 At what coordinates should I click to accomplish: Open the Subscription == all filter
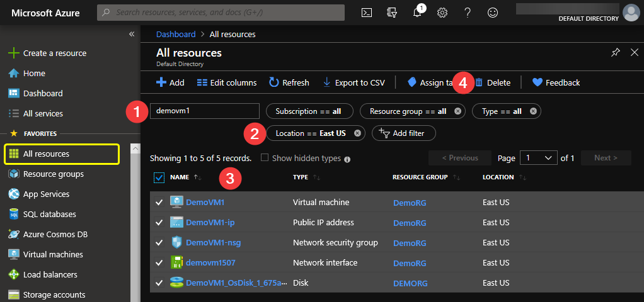(x=309, y=111)
